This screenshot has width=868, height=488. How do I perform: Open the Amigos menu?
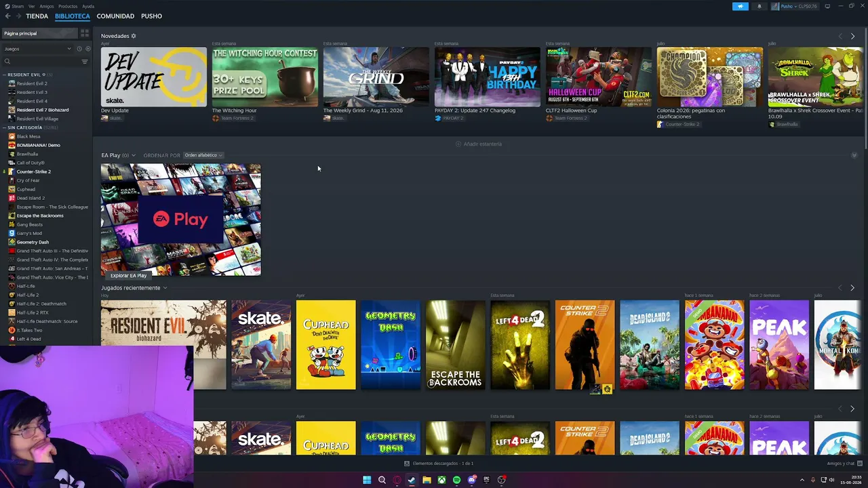(47, 6)
